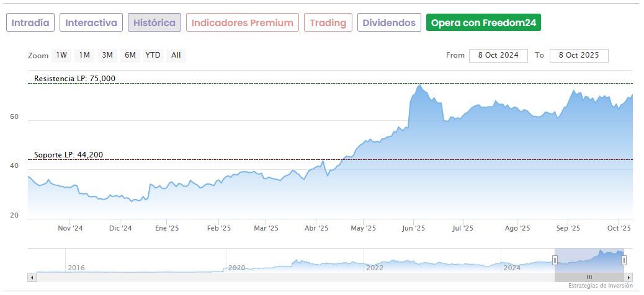The height and width of the screenshot is (295, 644).
Task: Open the Interactiva chart tab
Action: point(91,23)
